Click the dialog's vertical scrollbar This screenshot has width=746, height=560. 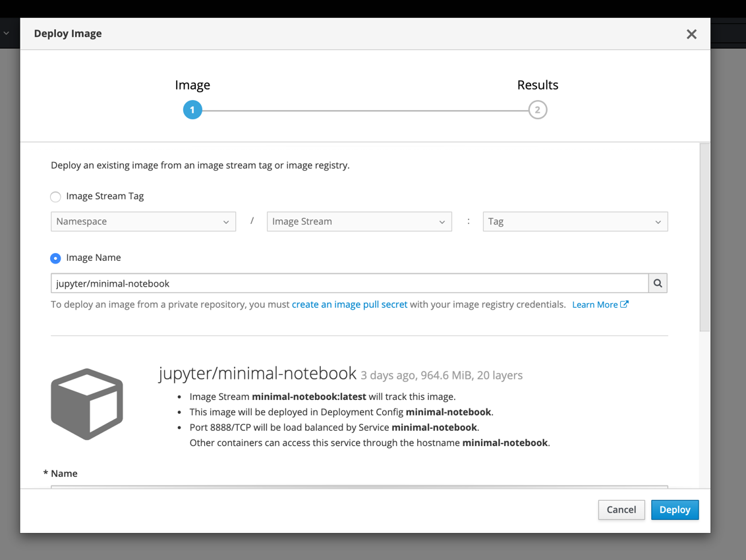(704, 231)
